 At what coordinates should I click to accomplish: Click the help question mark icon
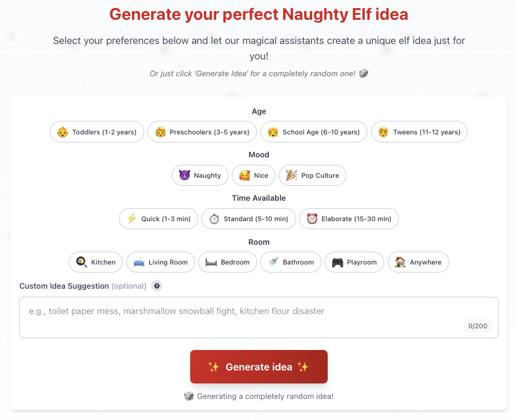(x=157, y=286)
